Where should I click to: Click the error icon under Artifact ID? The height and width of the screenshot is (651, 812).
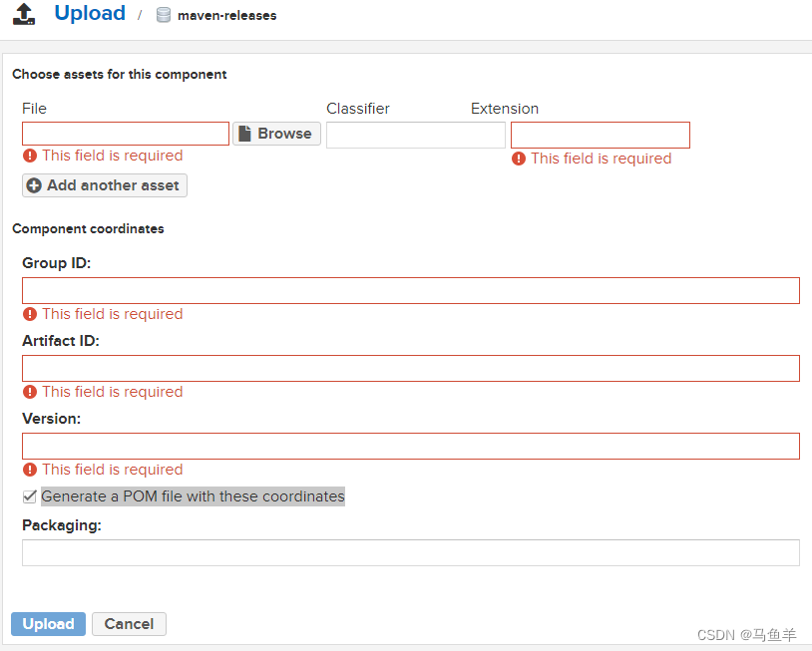click(x=29, y=391)
